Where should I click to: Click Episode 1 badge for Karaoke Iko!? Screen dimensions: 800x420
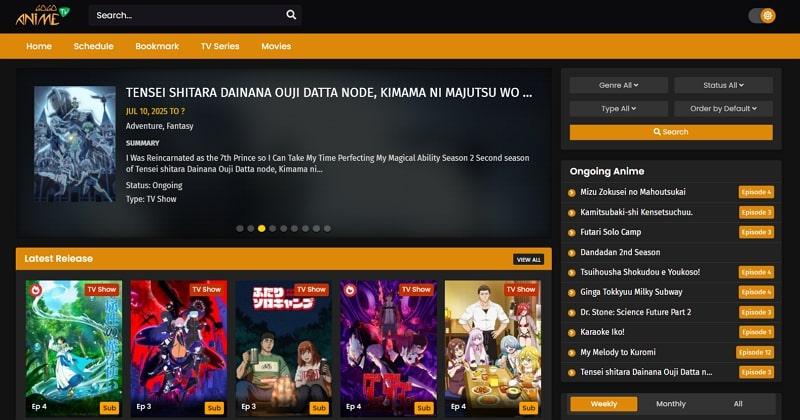756,332
